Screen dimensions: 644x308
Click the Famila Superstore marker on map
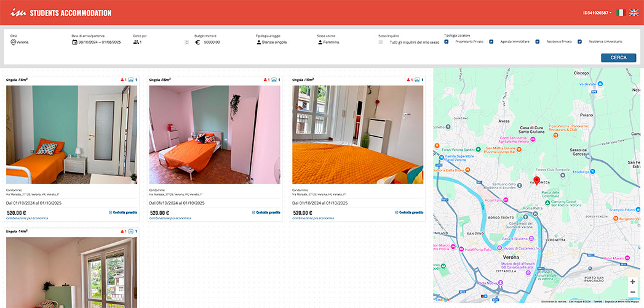click(x=441, y=156)
